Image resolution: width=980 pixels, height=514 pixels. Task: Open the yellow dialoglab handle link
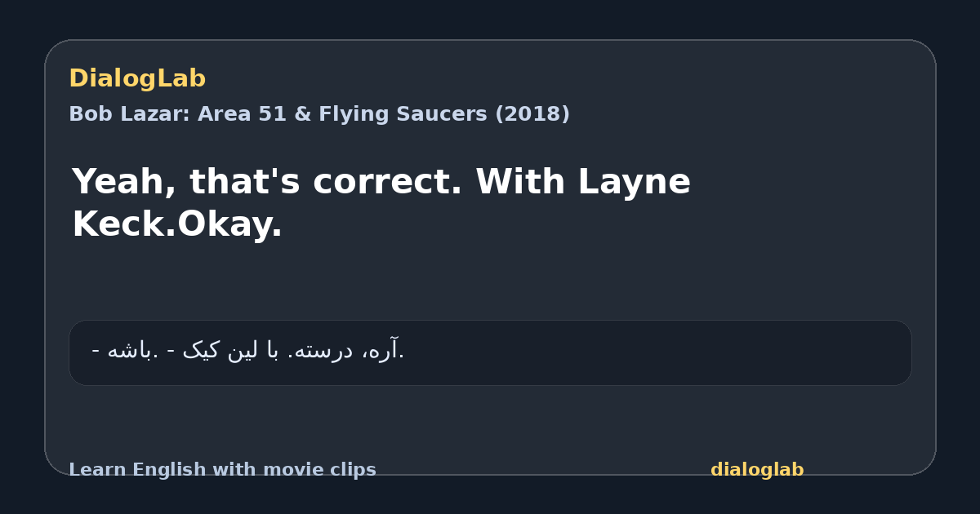tap(757, 470)
